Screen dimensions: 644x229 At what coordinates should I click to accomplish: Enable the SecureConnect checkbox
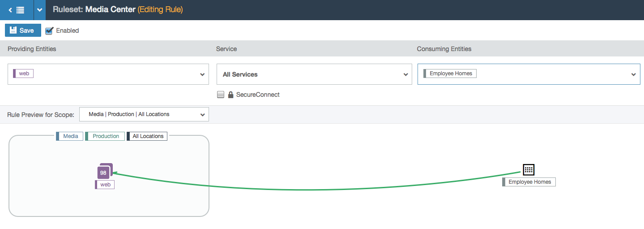[221, 95]
